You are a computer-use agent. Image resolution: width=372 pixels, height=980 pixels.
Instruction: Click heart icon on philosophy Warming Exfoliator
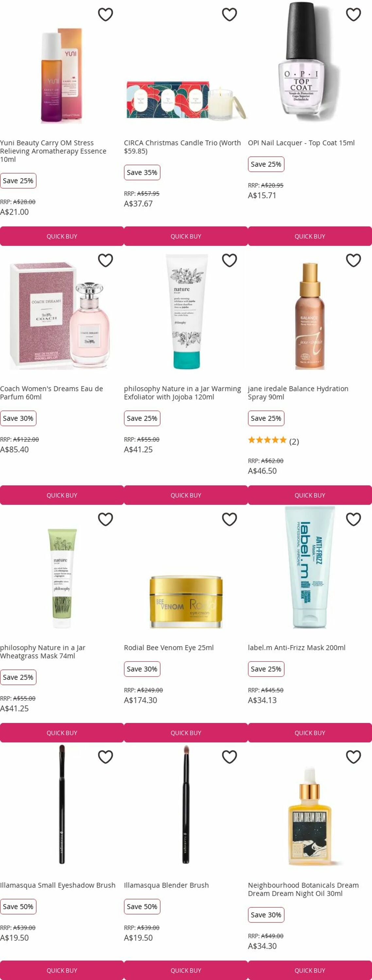pyautogui.click(x=229, y=260)
